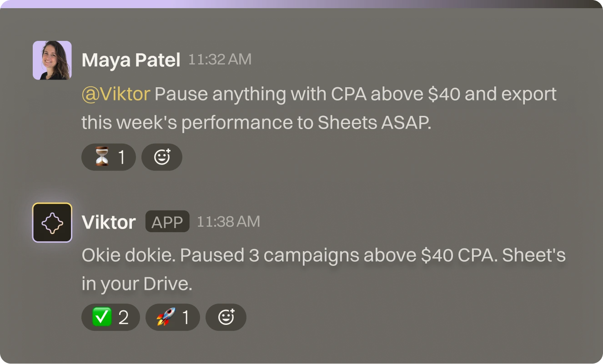Click the hourglass reaction on Maya's message
603x364 pixels.
[x=108, y=157]
